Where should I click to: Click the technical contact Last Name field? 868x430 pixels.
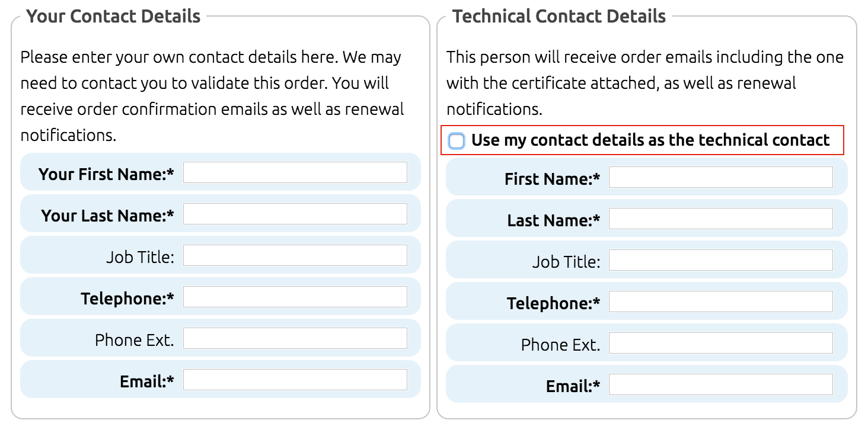[721, 219]
